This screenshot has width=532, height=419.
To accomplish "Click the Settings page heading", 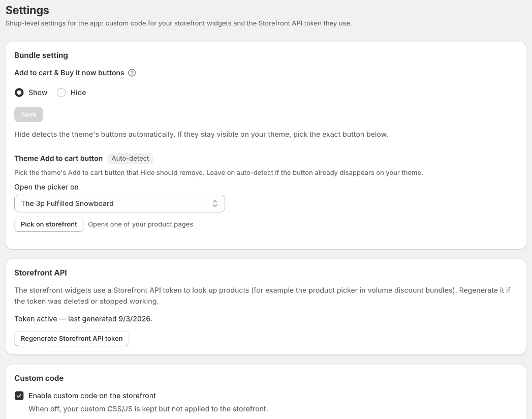I will pyautogui.click(x=27, y=10).
